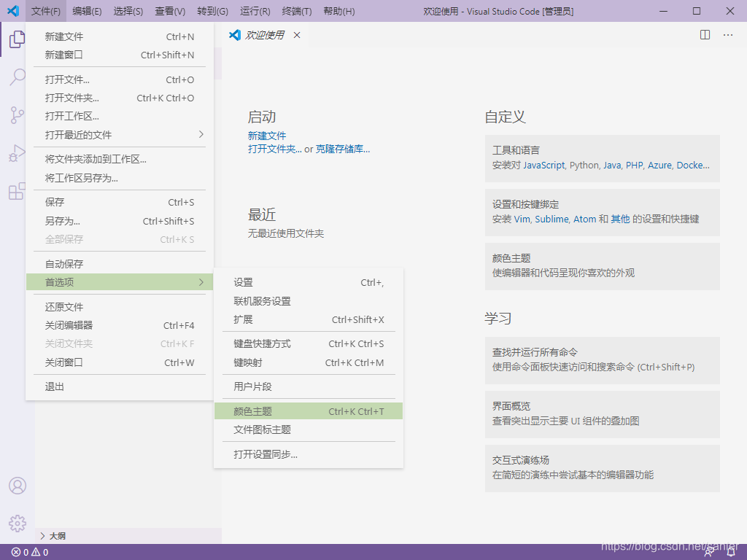Choose 还原文件 menu entry
Screen dimensions: 747x560
120,307
